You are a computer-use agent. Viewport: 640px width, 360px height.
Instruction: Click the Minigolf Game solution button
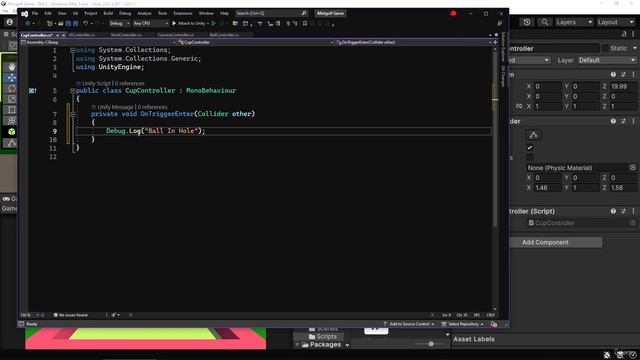330,13
